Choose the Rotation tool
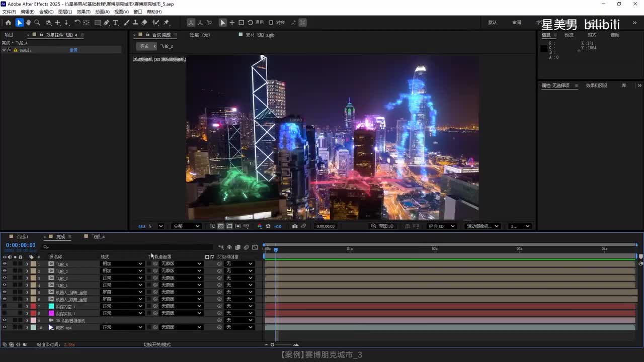This screenshot has width=644, height=362. [77, 23]
